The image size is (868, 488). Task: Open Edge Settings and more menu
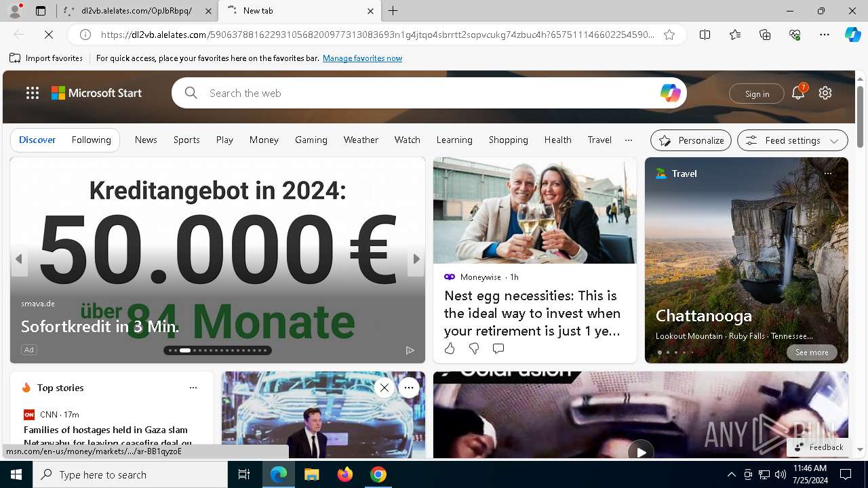(x=825, y=35)
